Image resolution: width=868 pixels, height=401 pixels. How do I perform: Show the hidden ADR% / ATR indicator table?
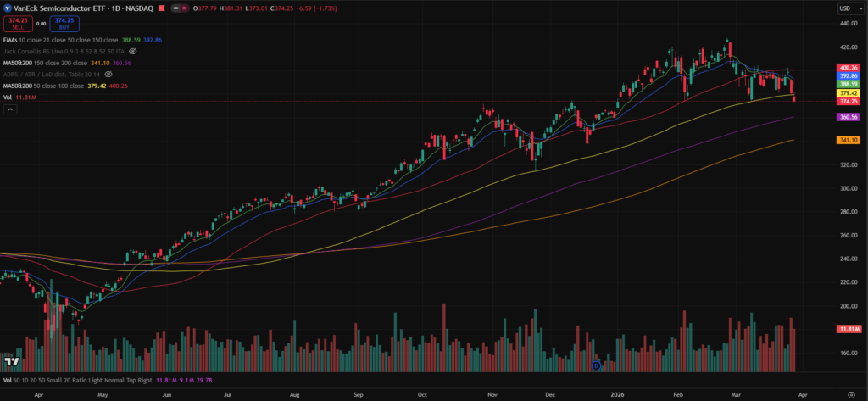coord(108,74)
